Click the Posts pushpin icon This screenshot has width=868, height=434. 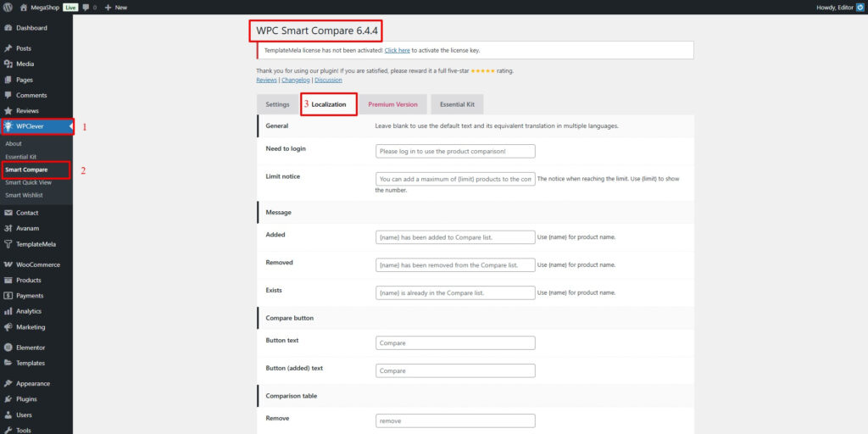click(x=8, y=48)
